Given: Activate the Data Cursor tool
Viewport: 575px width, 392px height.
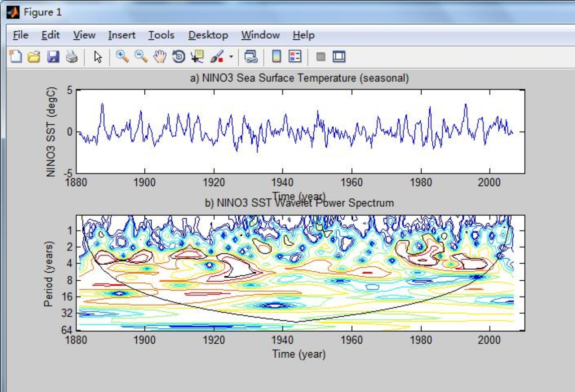Looking at the screenshot, I should pos(198,56).
